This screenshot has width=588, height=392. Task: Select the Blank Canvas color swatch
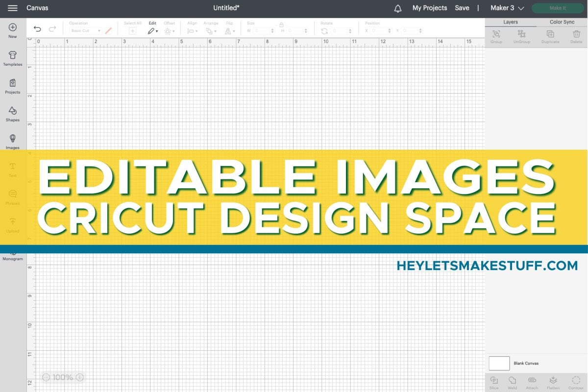pyautogui.click(x=499, y=364)
